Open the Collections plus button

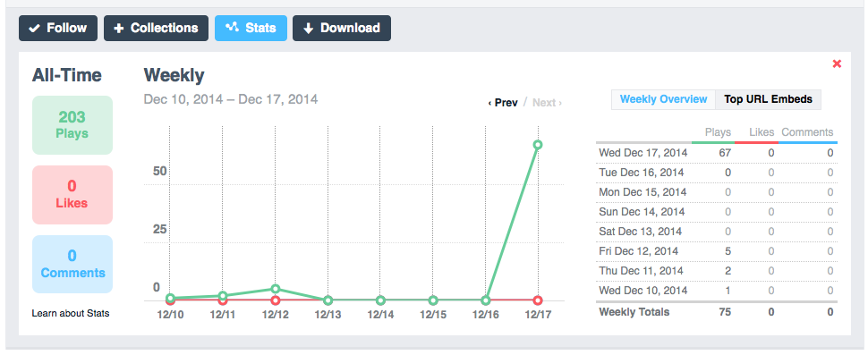click(x=156, y=29)
